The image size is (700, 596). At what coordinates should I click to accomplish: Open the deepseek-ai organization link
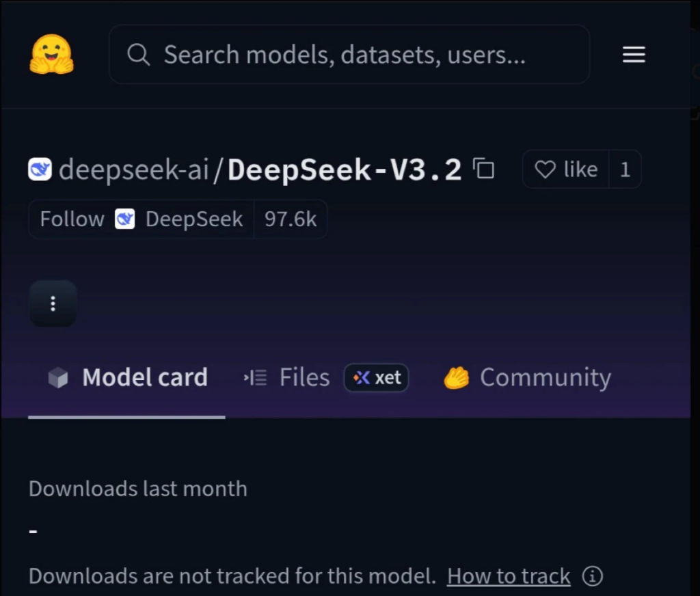[133, 169]
